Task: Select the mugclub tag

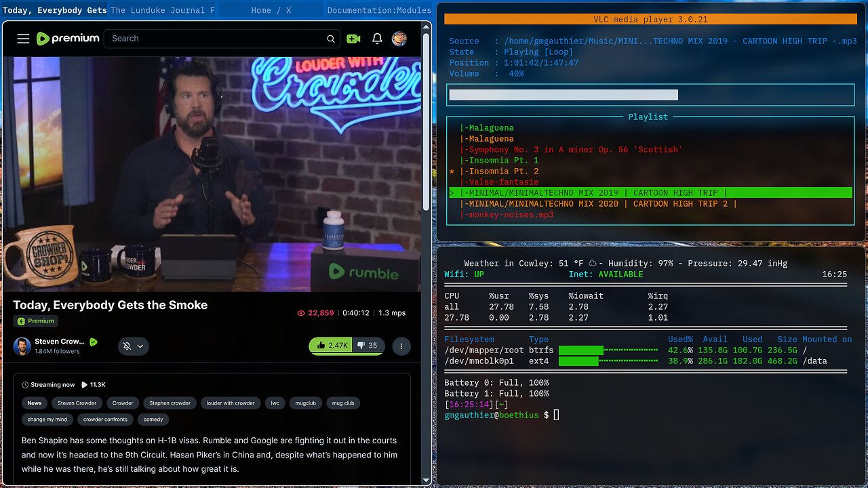Action: [306, 403]
